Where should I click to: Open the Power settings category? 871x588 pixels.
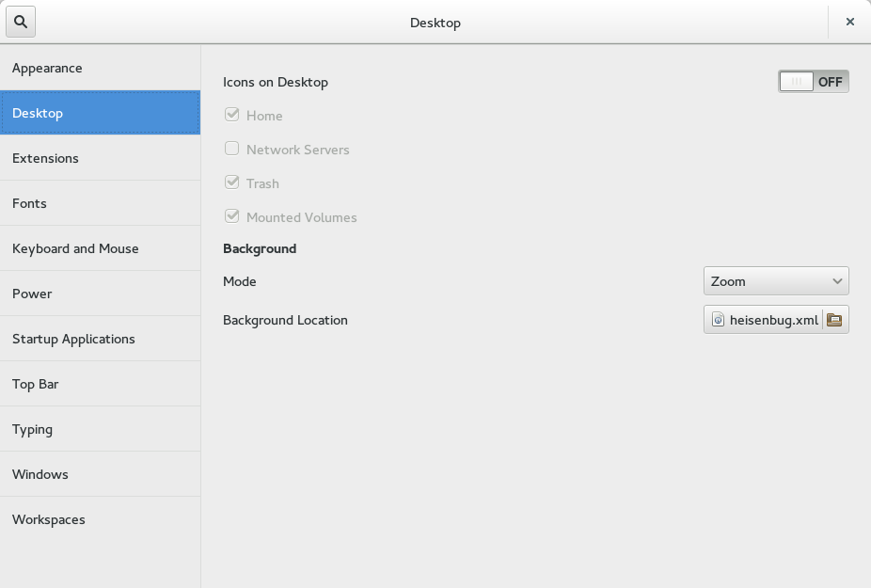pyautogui.click(x=100, y=294)
